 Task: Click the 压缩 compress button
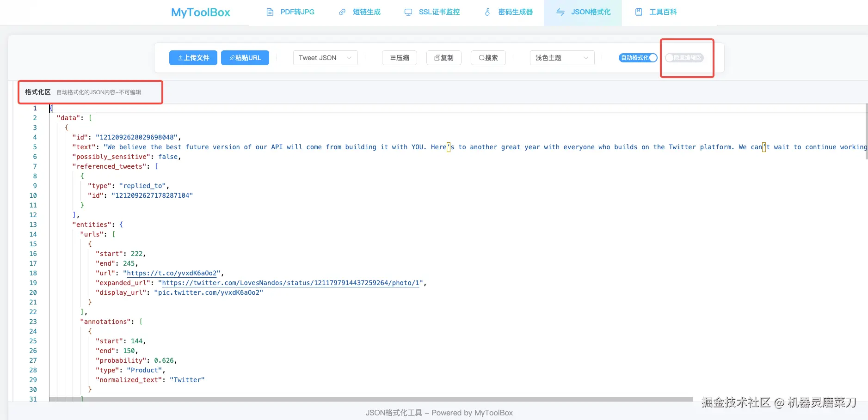pyautogui.click(x=400, y=58)
